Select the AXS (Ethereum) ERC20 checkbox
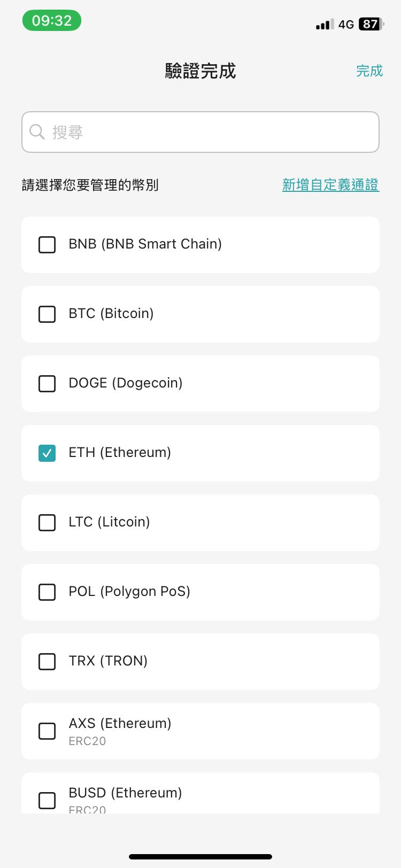 pyautogui.click(x=47, y=731)
